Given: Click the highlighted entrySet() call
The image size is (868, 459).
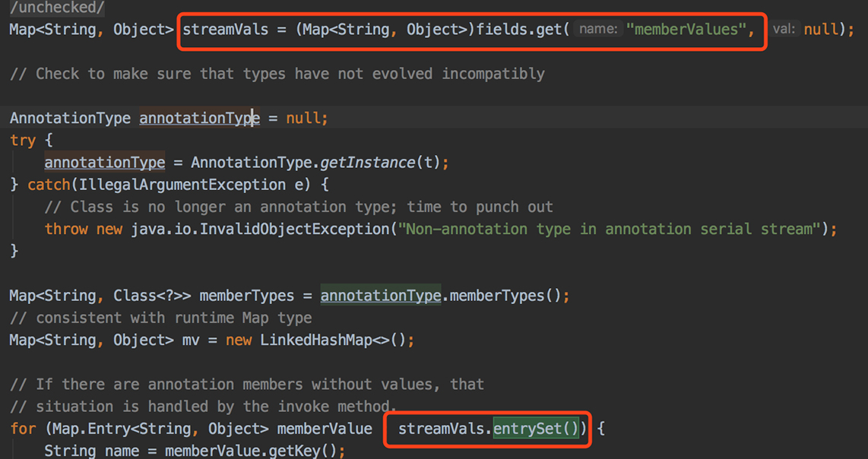Looking at the screenshot, I should (536, 429).
